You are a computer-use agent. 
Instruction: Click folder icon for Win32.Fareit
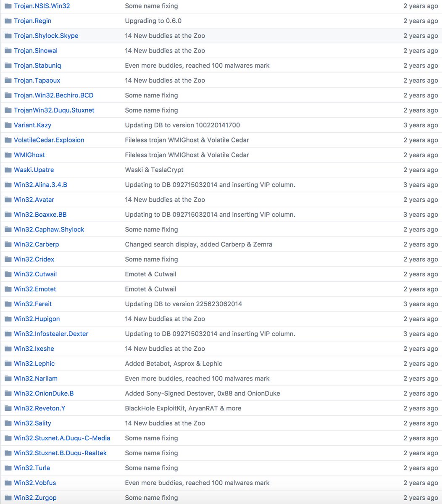[8, 304]
